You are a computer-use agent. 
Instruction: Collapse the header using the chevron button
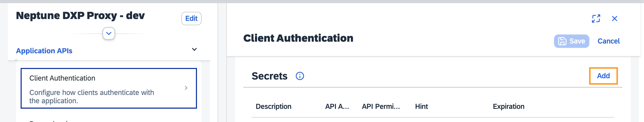coord(109,33)
